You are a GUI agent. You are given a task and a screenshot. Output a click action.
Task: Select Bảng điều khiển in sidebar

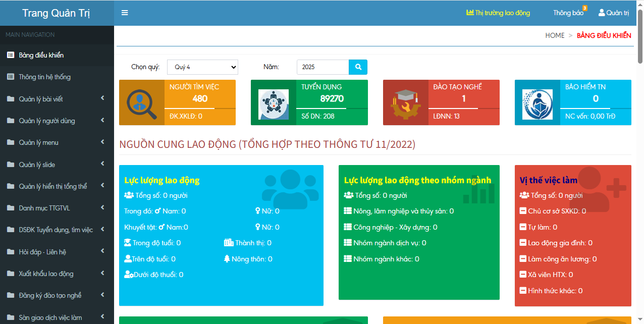click(x=41, y=55)
